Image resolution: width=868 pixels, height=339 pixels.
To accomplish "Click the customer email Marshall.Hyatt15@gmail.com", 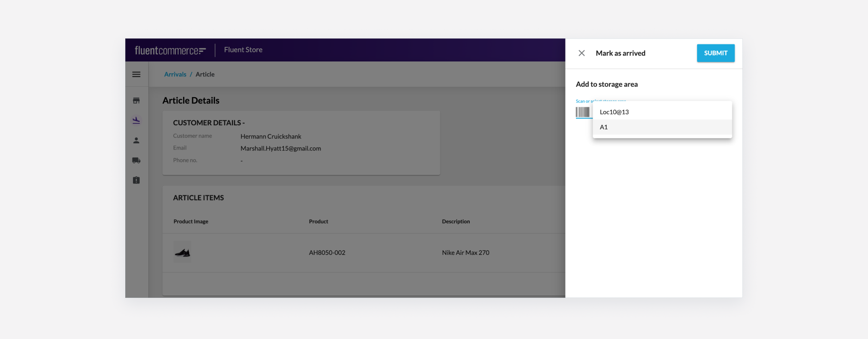I will click(280, 149).
